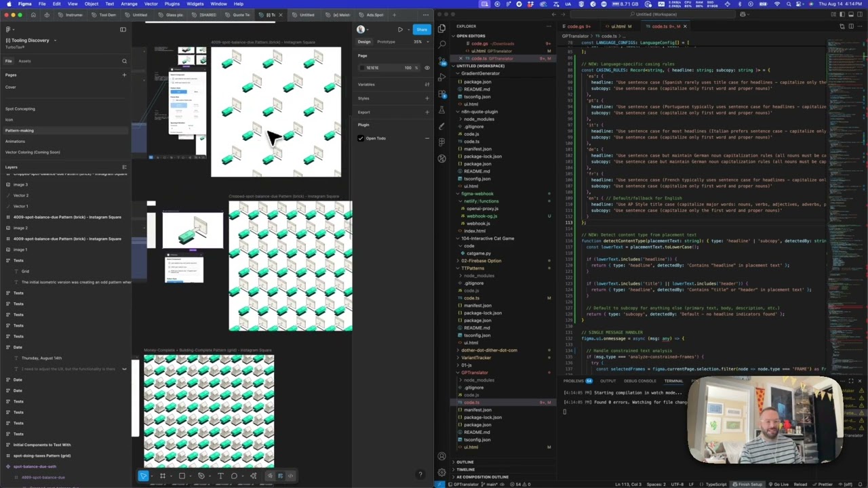Select the Move tool in Figma toolbar
The image size is (868, 488).
(143, 476)
